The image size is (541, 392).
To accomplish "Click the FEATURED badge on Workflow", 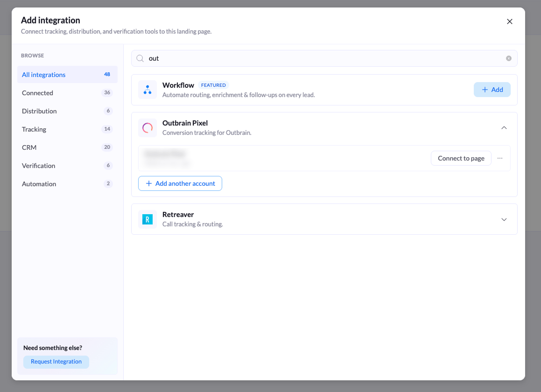I will [213, 85].
